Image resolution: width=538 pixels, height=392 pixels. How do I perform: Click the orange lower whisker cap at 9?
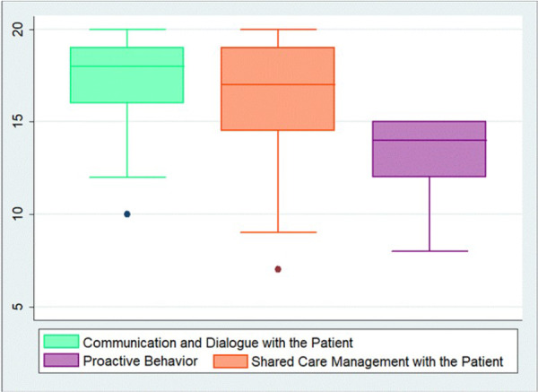278,232
